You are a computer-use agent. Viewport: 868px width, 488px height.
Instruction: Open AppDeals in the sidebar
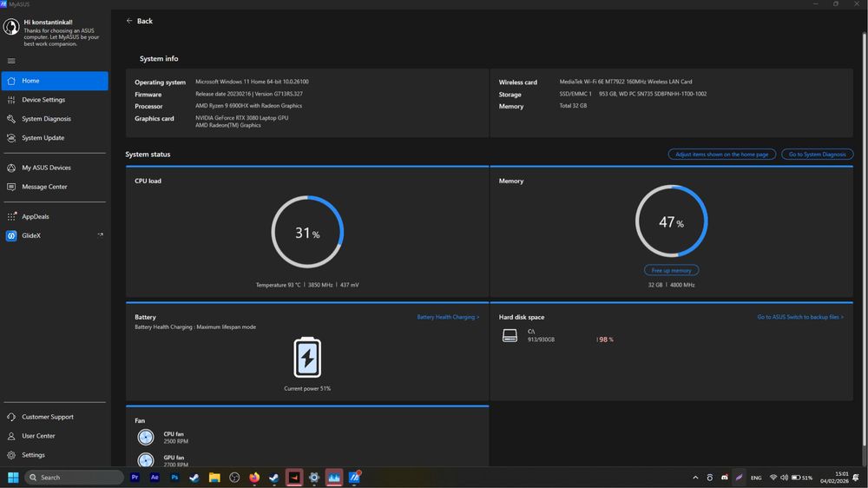(x=35, y=216)
